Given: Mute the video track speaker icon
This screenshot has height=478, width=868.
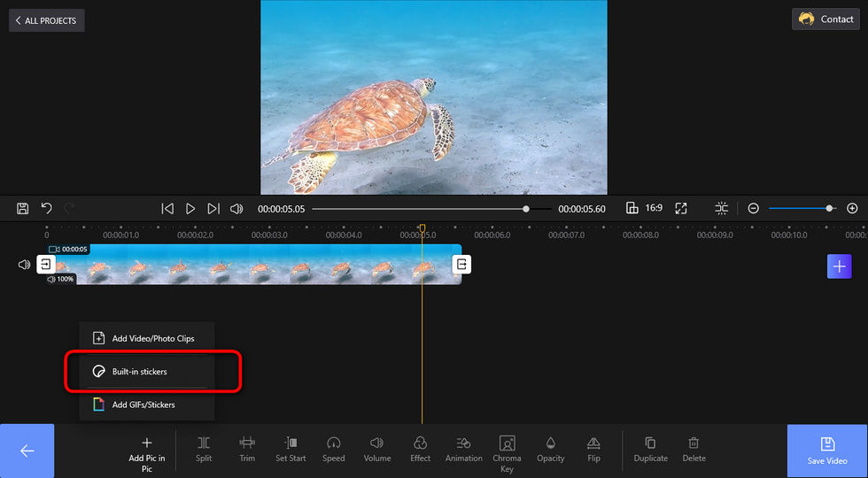Looking at the screenshot, I should [24, 265].
